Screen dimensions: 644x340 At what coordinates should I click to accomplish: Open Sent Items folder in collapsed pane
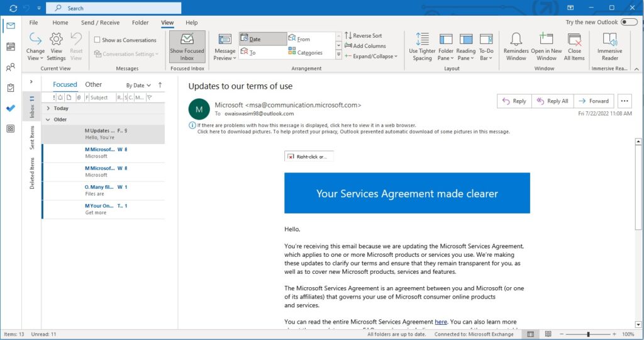[32, 138]
